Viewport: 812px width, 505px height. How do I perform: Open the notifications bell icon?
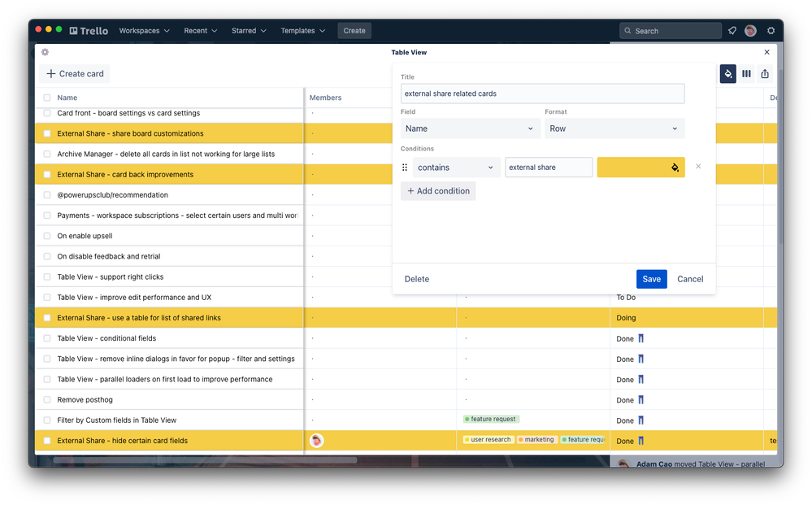point(732,31)
